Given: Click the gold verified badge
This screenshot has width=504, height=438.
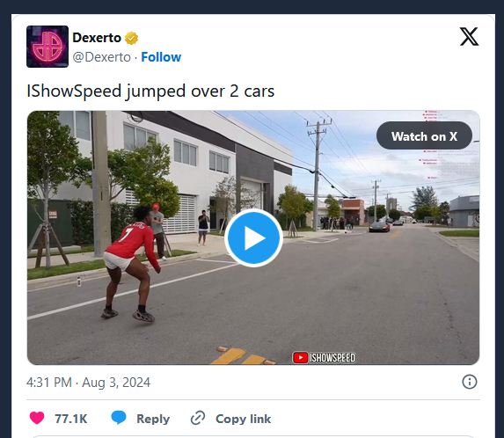Looking at the screenshot, I should [x=131, y=38].
